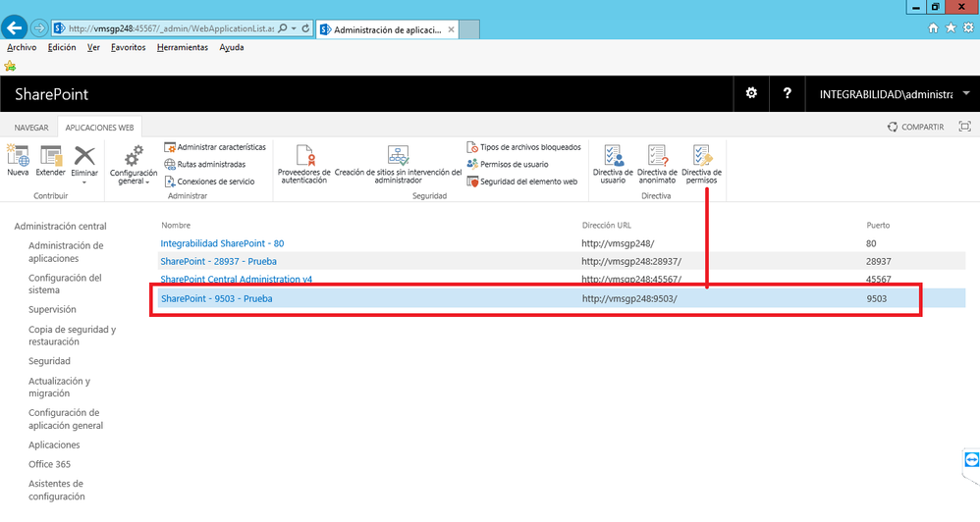Open Configuración del sistema sidebar link
Screen dimensions: 980x522
[x=65, y=284]
